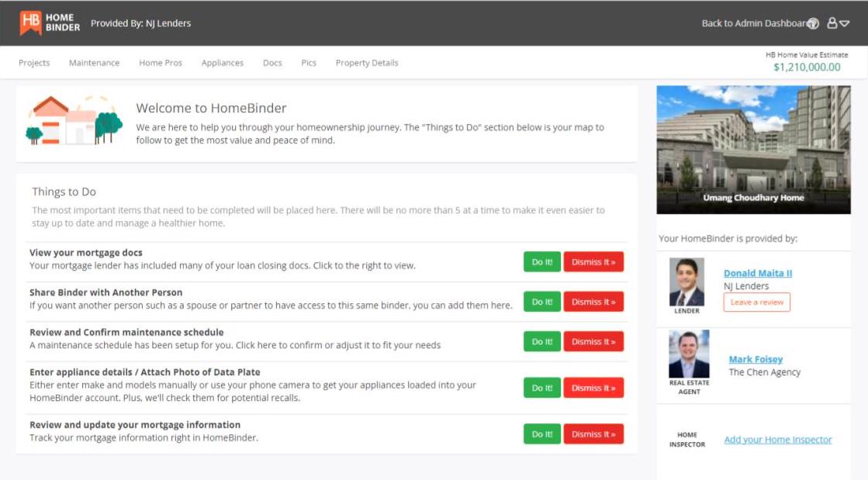Go to Property Details
This screenshot has width=868, height=480.
tap(366, 62)
